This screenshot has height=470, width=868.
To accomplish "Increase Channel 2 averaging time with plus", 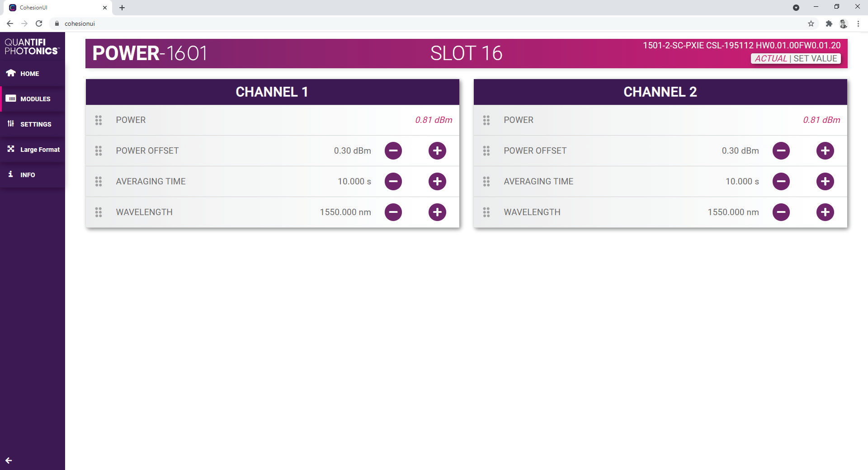I will pos(825,181).
